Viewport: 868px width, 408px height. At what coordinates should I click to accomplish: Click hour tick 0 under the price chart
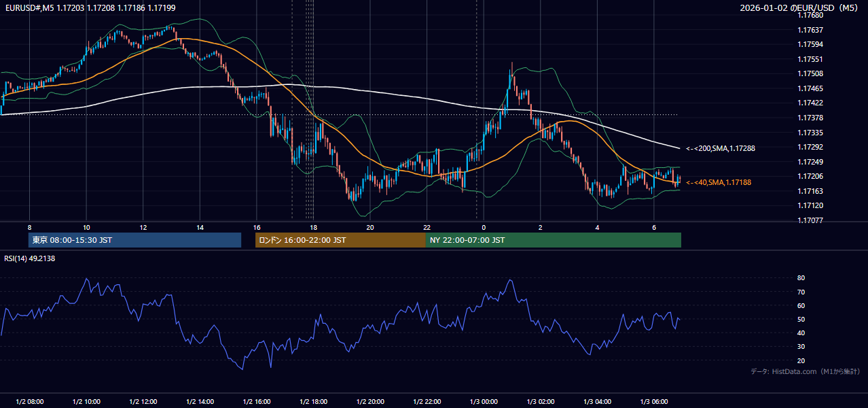point(484,227)
